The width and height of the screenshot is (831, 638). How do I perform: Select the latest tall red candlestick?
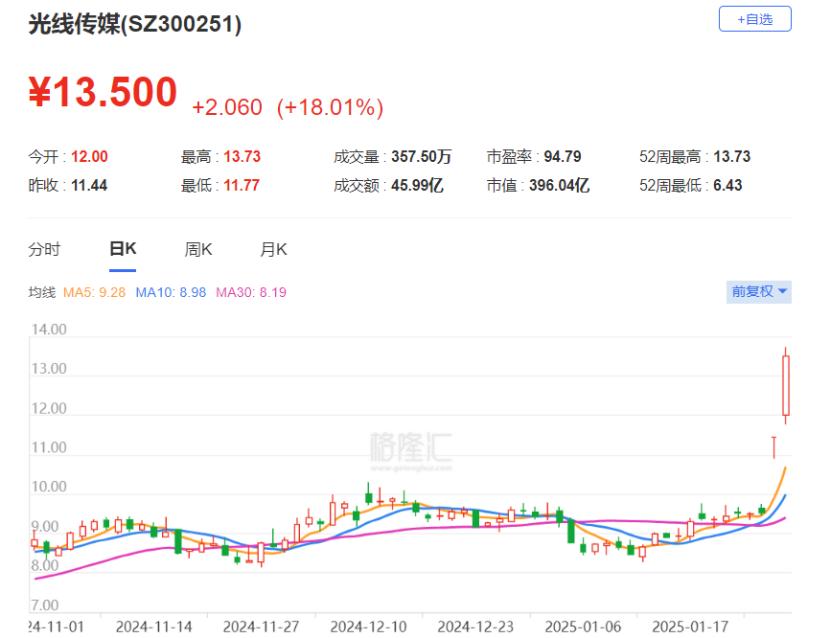786,385
